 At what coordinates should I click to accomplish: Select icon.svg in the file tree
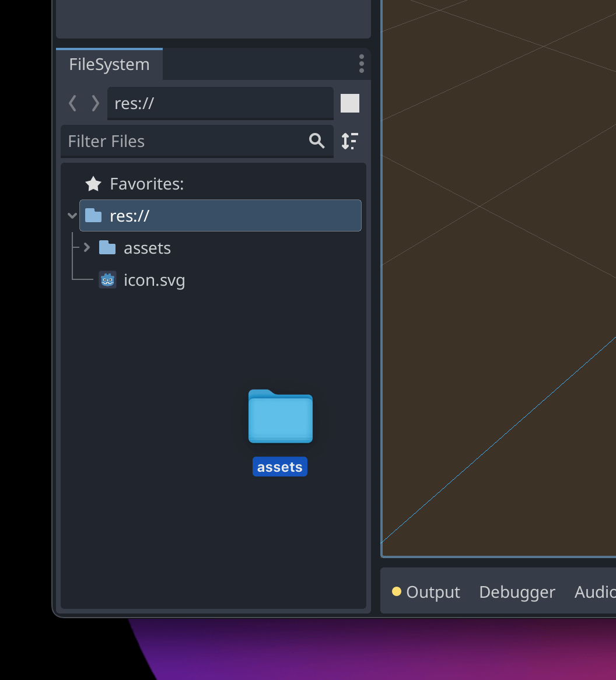coord(154,279)
